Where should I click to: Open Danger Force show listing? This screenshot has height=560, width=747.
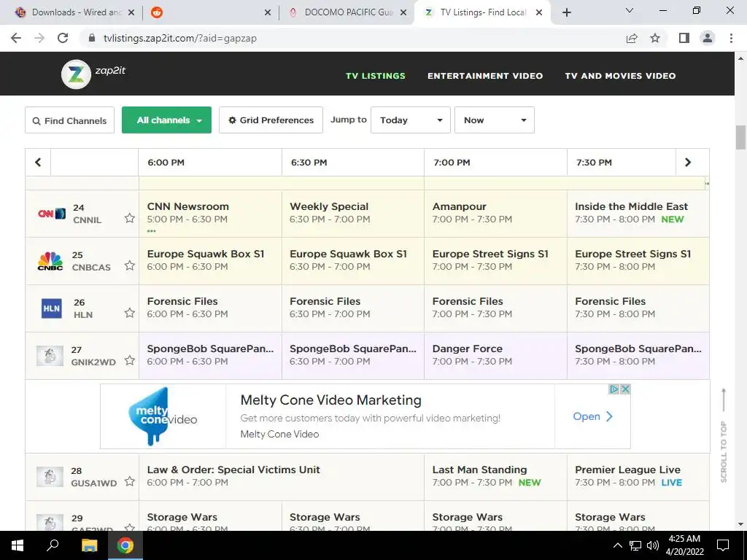click(x=495, y=356)
